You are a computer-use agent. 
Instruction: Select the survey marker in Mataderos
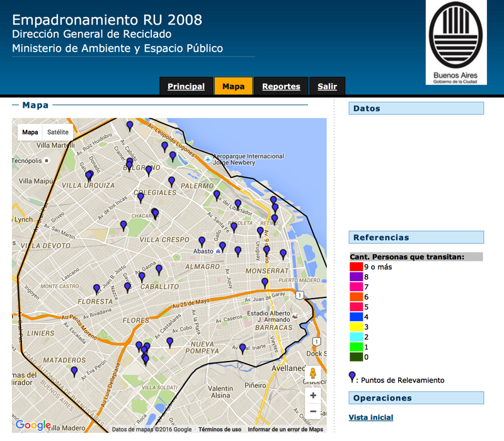pos(74,372)
